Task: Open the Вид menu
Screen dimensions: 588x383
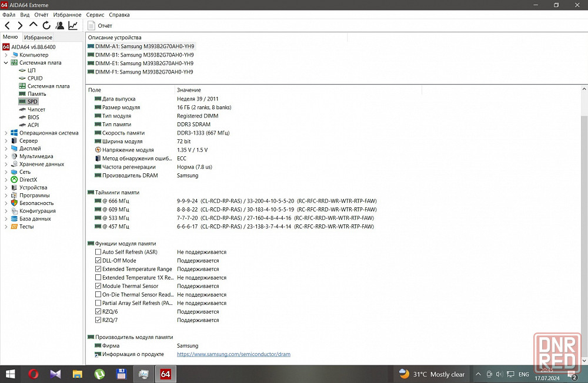Action: [x=25, y=15]
